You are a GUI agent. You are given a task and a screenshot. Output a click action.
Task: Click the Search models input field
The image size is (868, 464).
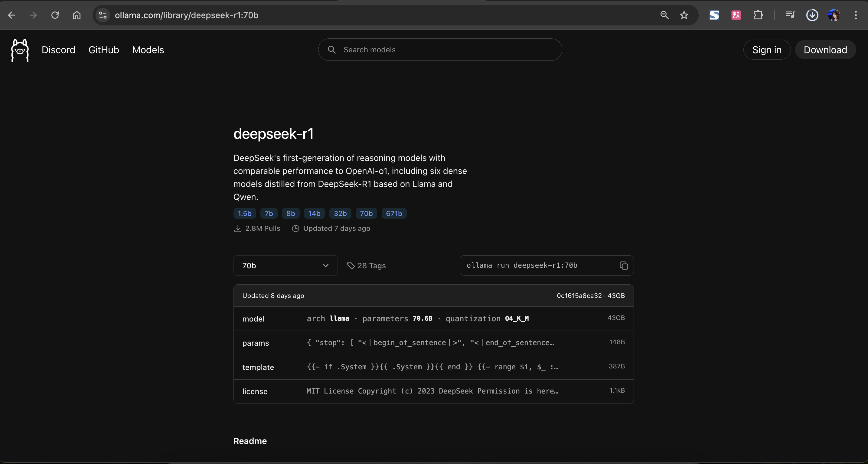point(440,50)
